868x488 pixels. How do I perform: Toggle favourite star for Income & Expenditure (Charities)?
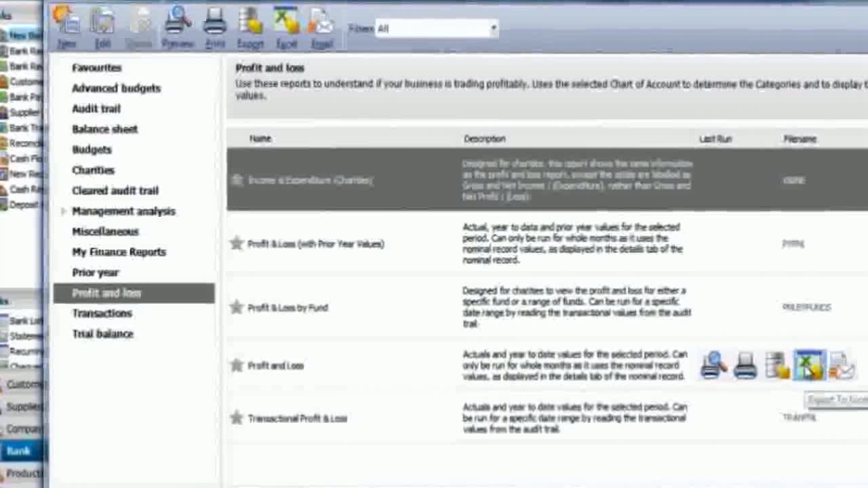[237, 180]
